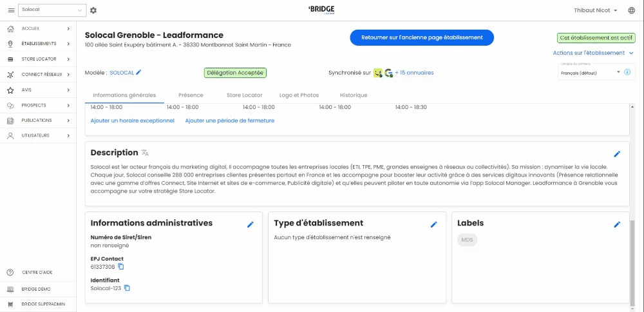Edit the Description section pencil
This screenshot has width=644, height=312.
[617, 153]
